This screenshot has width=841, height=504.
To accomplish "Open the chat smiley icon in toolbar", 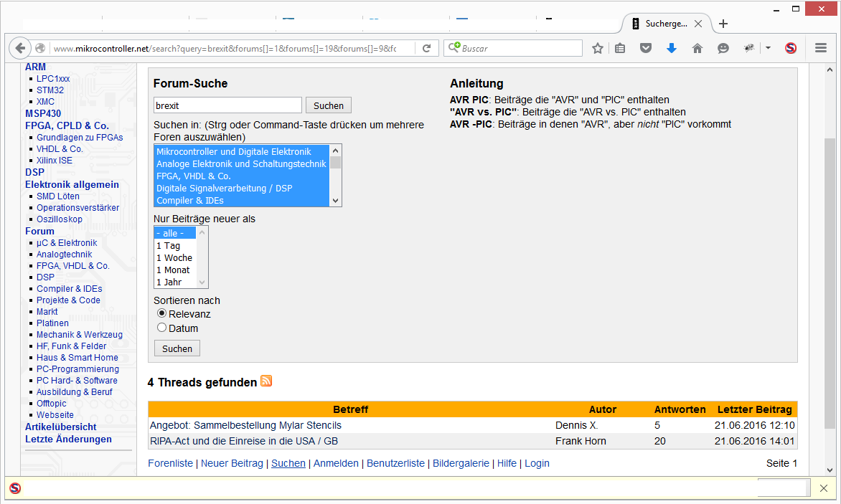I will point(723,48).
